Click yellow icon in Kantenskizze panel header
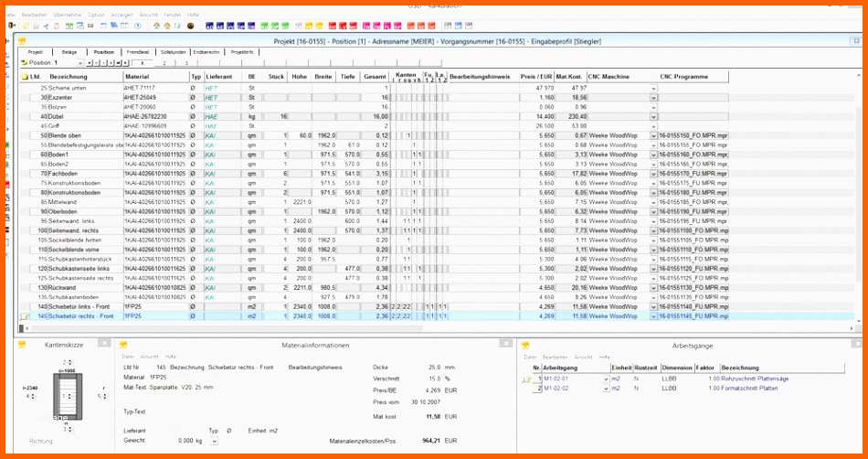Viewport: 868px width, 459px height. pyautogui.click(x=22, y=345)
